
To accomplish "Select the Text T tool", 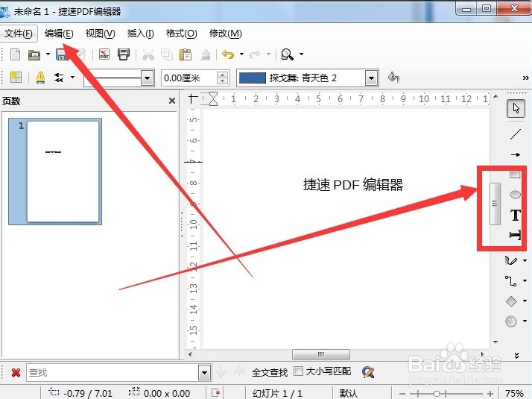I will (x=516, y=215).
